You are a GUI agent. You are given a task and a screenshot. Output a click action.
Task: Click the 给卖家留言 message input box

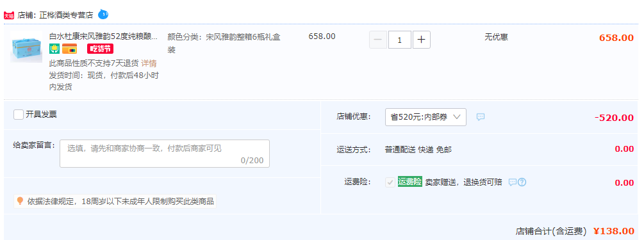[x=165, y=154]
